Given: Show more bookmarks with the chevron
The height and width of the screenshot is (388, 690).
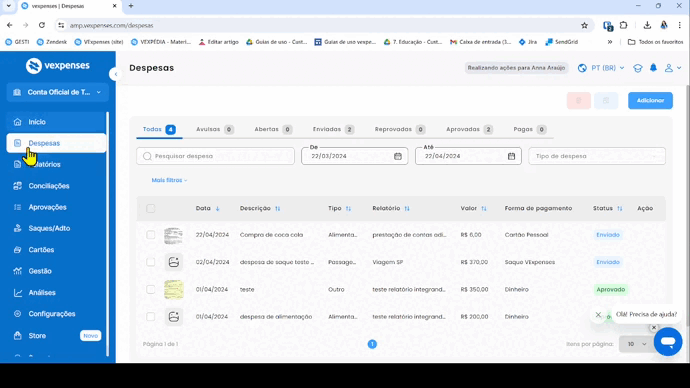Looking at the screenshot, I should pos(610,42).
